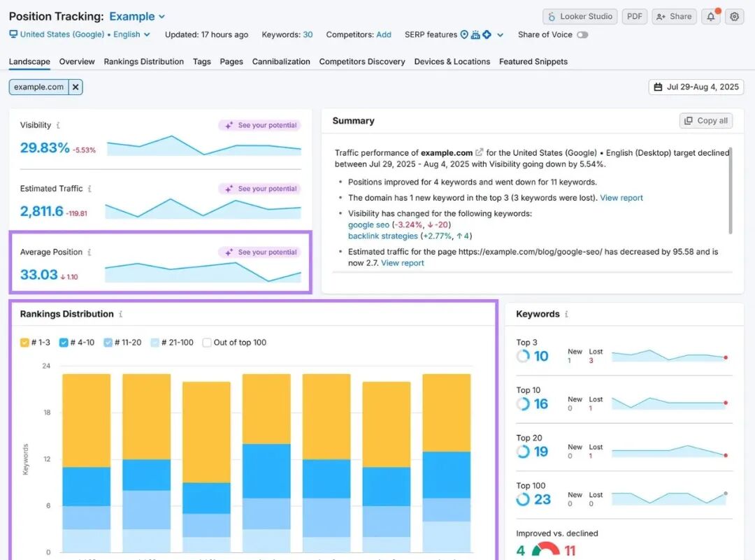Click the Top 100 keywords count 23
Viewport: 755px width, 560px height.
point(542,499)
